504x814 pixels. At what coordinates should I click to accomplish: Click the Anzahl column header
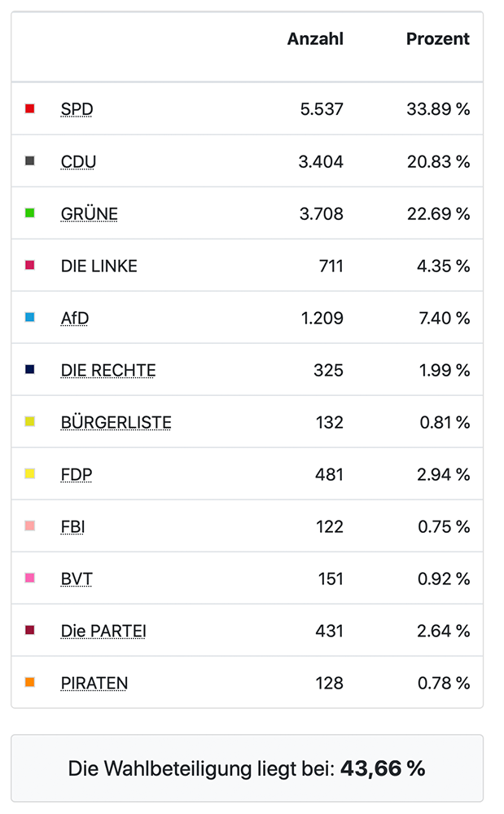(x=315, y=39)
